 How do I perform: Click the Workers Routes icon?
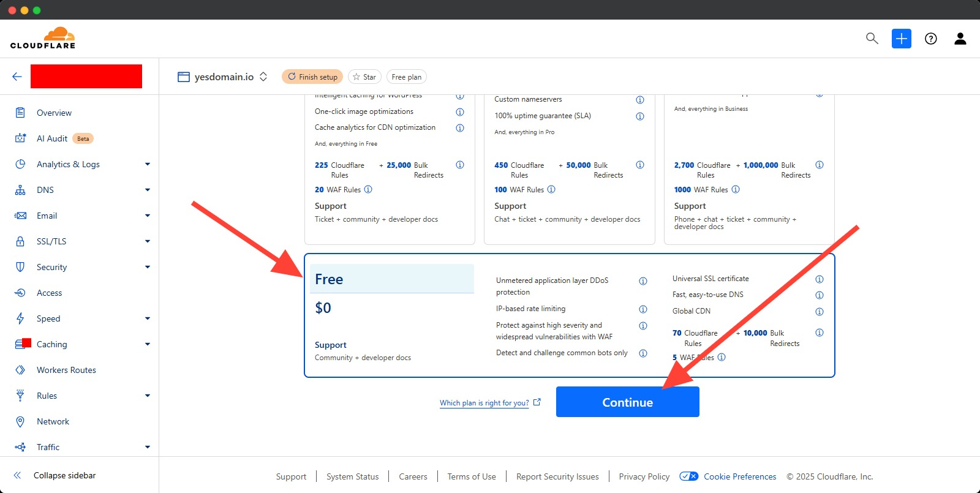click(20, 370)
